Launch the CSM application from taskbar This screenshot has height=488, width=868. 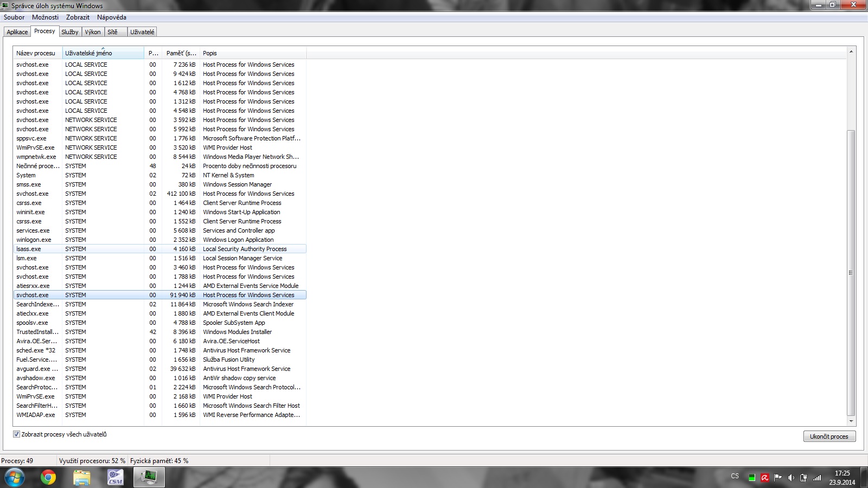116,477
